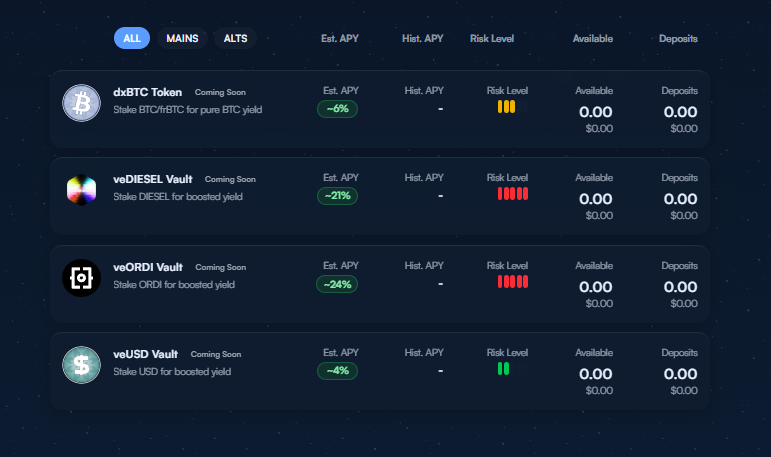Click Coming Soon label beside veDIESEL Vault
The height and width of the screenshot is (457, 771).
tap(230, 180)
